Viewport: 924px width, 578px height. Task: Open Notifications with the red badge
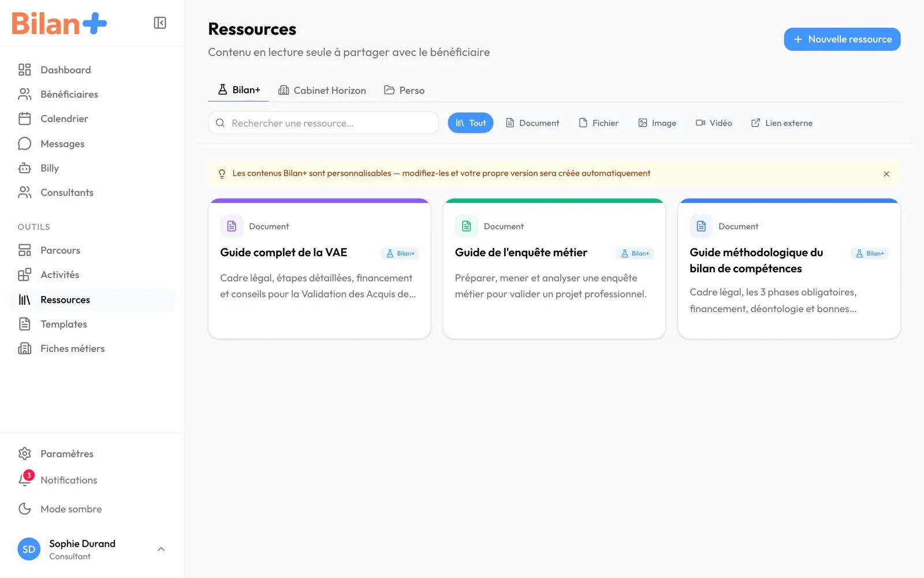click(x=92, y=480)
